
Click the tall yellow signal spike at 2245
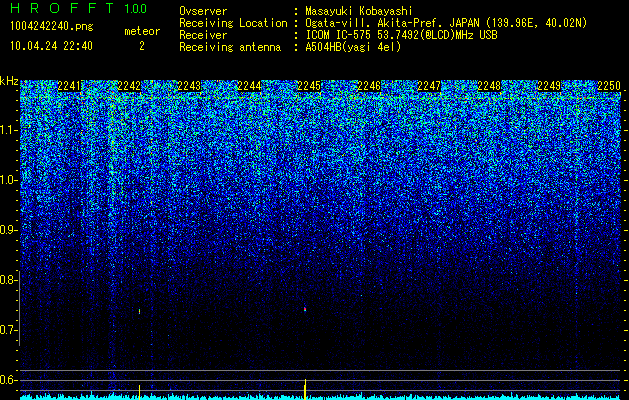pyautogui.click(x=305, y=389)
